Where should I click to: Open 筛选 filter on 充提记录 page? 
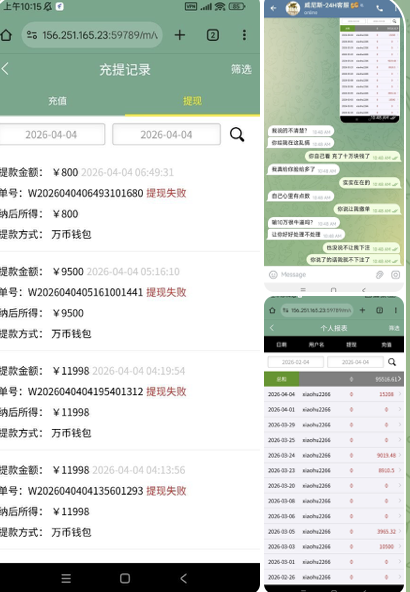pos(241,69)
